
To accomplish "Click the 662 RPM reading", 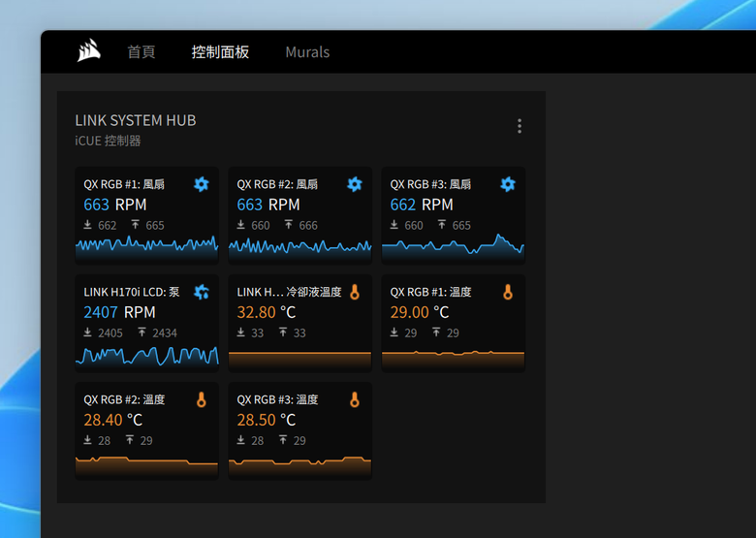I will tap(422, 205).
